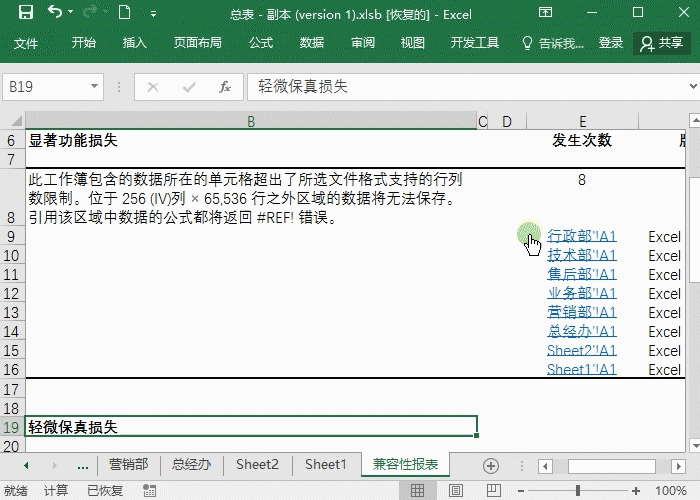Switch to the 营销部 sheet tab

pyautogui.click(x=129, y=465)
